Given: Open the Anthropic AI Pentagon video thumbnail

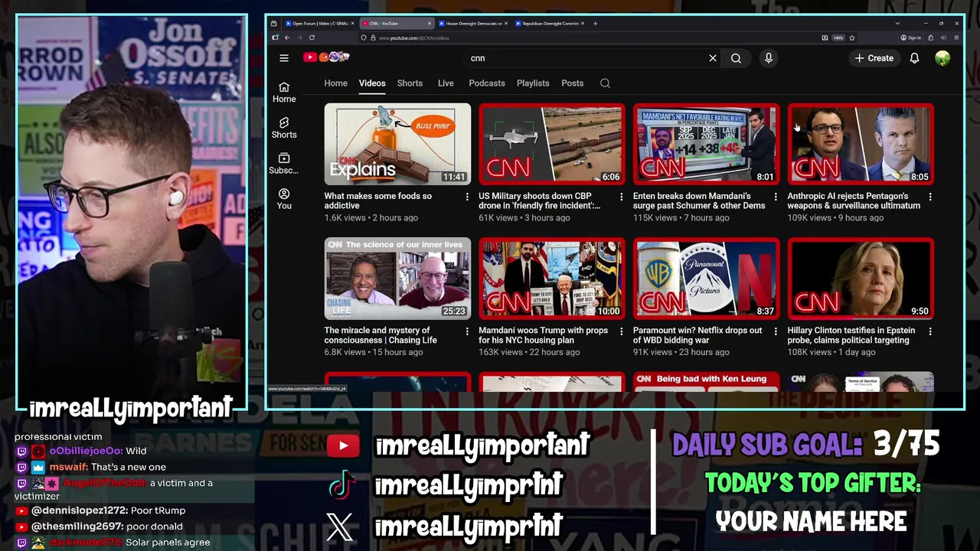Looking at the screenshot, I should [x=861, y=144].
